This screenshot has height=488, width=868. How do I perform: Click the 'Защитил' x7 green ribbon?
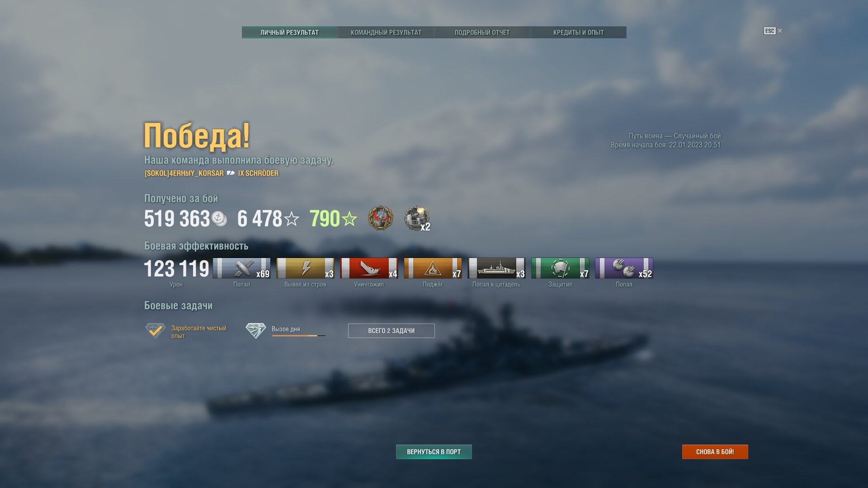pyautogui.click(x=560, y=268)
